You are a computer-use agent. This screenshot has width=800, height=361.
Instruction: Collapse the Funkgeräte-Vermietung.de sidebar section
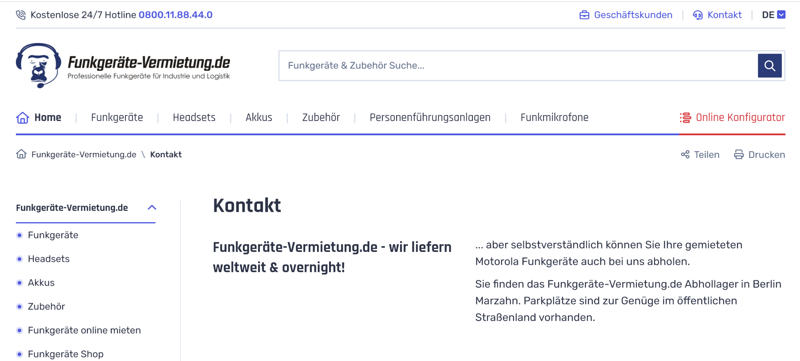pos(152,208)
